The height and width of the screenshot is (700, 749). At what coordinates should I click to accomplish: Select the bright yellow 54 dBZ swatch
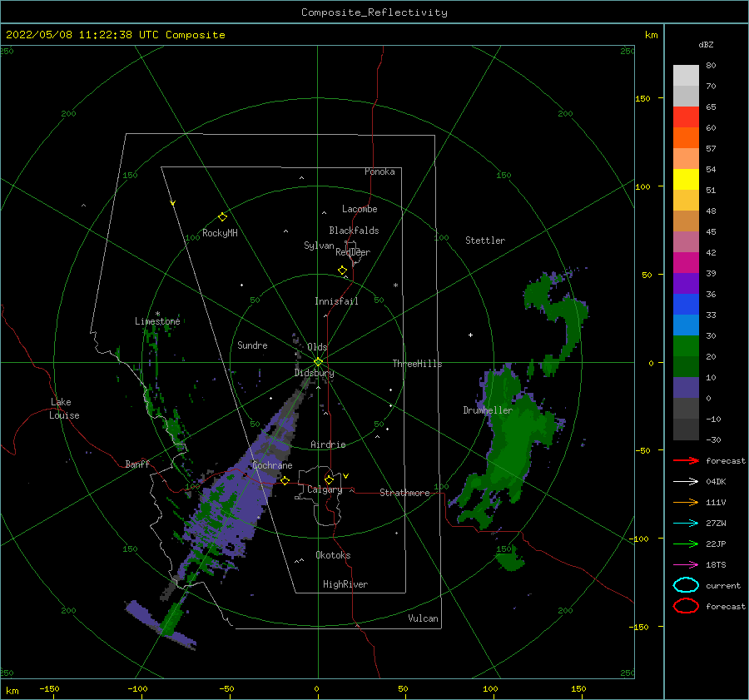click(x=686, y=179)
